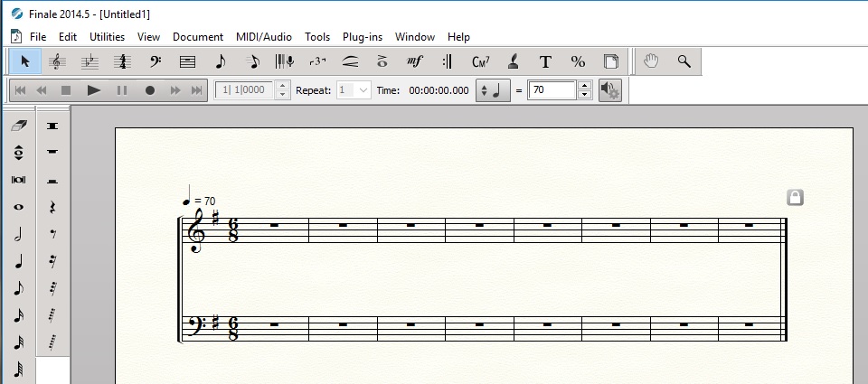Viewport: 868px width, 384px height.
Task: Select the whole note duration
Action: click(x=18, y=207)
